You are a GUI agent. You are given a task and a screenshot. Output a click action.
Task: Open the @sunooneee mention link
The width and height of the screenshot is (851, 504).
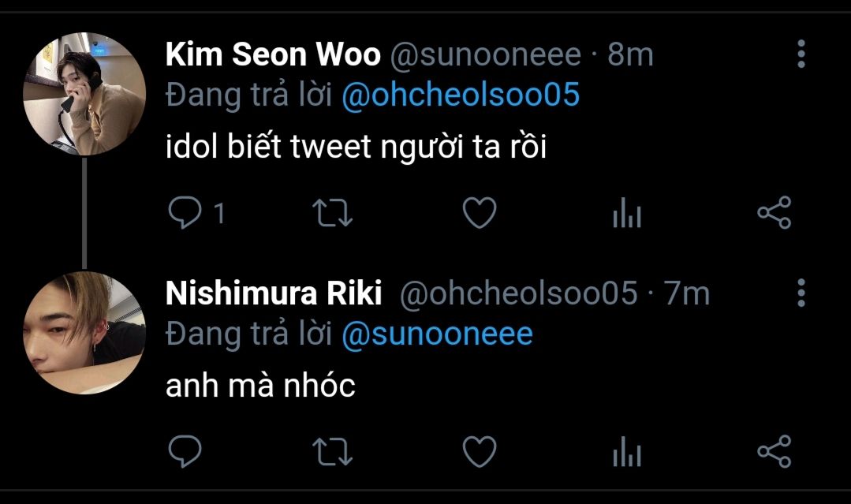tap(437, 334)
